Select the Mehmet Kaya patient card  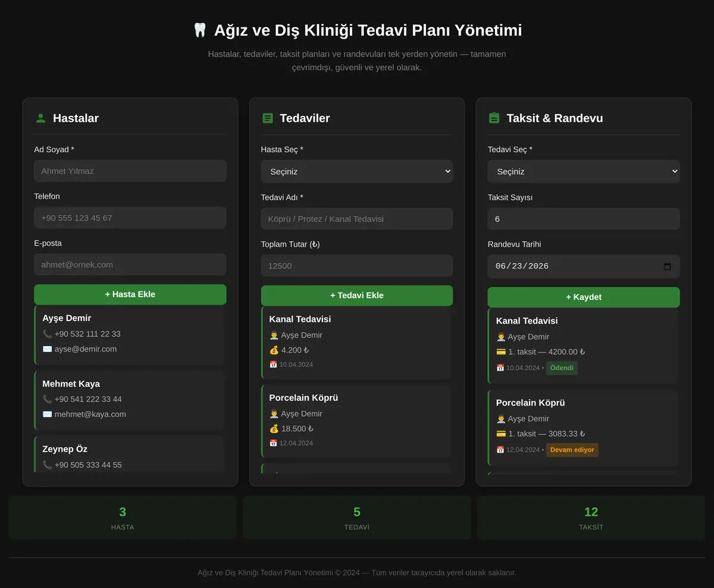point(129,400)
